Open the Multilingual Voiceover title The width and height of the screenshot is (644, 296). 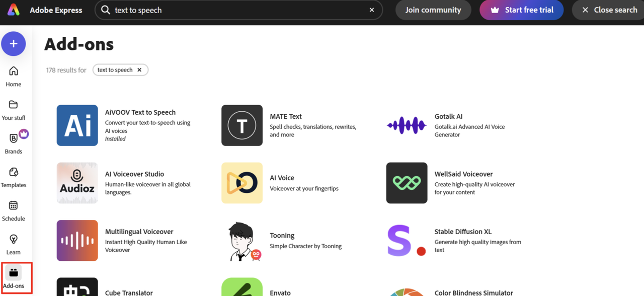point(139,232)
